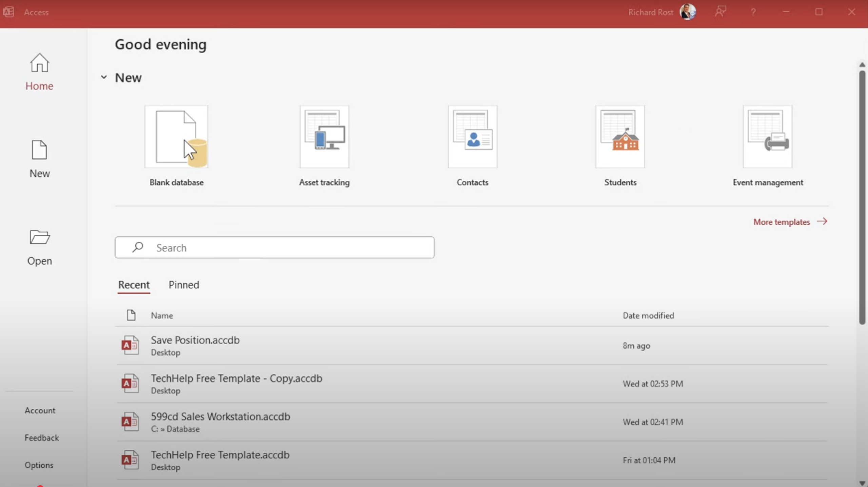
Task: Follow the More templates link
Action: [x=790, y=222]
